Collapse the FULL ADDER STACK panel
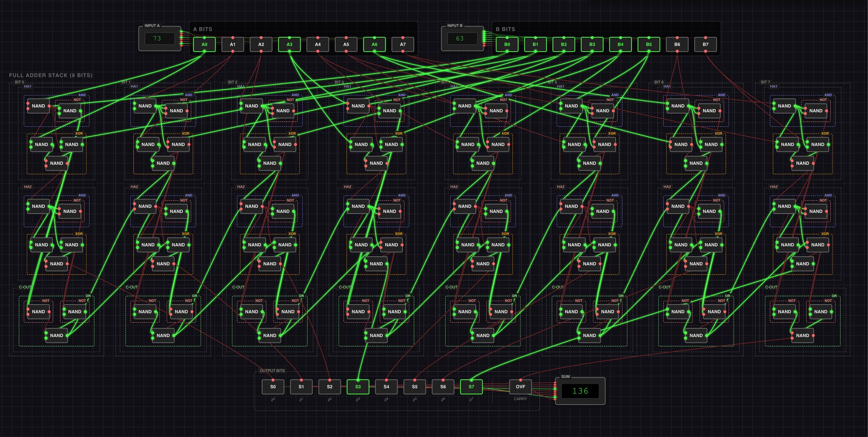This screenshot has width=868, height=437. point(51,75)
